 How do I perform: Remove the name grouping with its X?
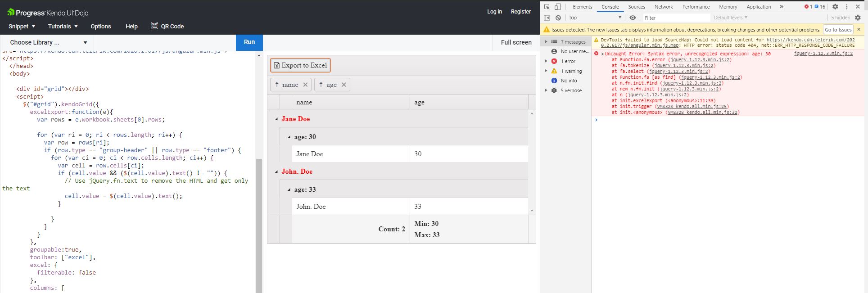point(305,85)
